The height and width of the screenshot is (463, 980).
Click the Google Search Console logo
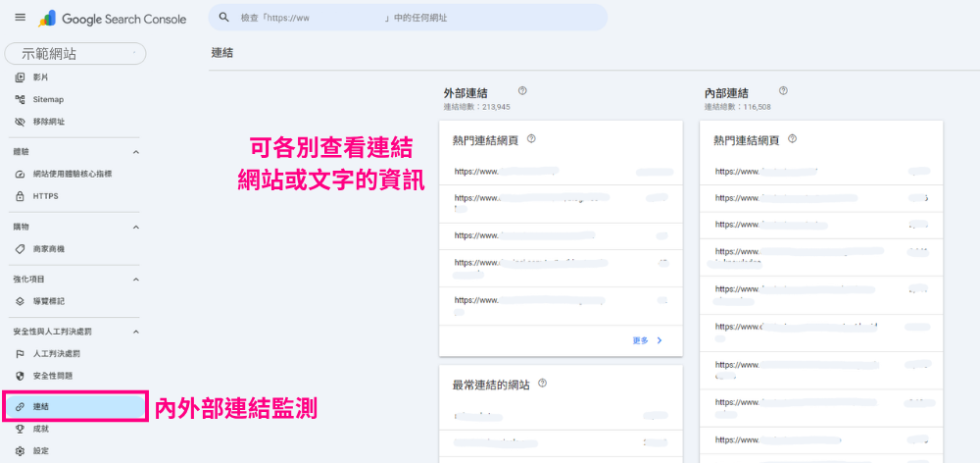pos(112,19)
